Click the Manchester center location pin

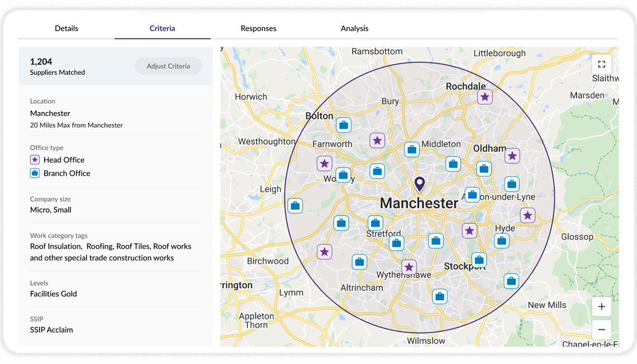[x=419, y=184]
